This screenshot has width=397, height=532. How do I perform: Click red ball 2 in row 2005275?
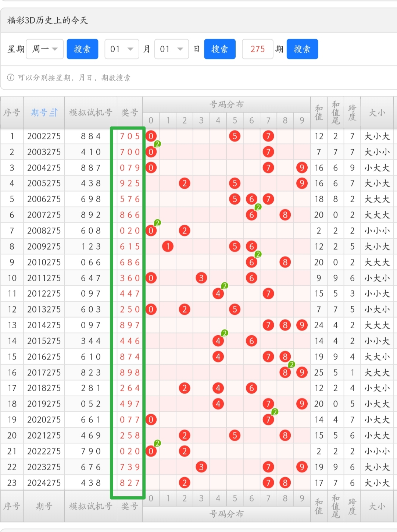[185, 183]
